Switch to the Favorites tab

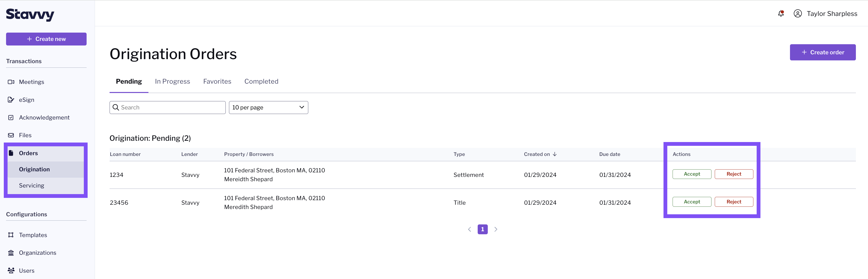point(217,81)
